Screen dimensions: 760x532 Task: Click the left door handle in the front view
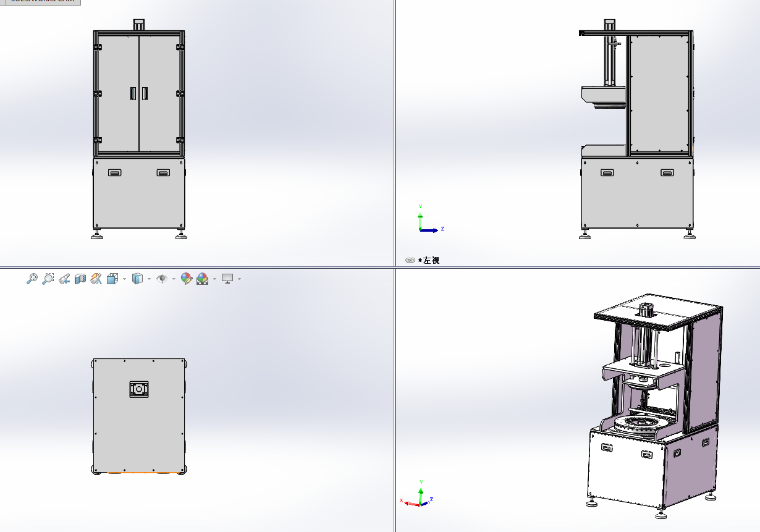pos(133,93)
